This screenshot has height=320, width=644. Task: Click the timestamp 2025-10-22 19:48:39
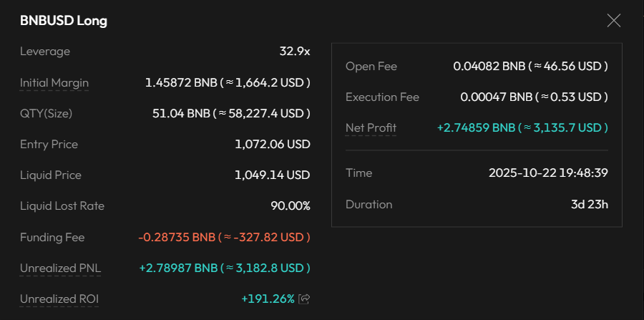[x=548, y=173]
